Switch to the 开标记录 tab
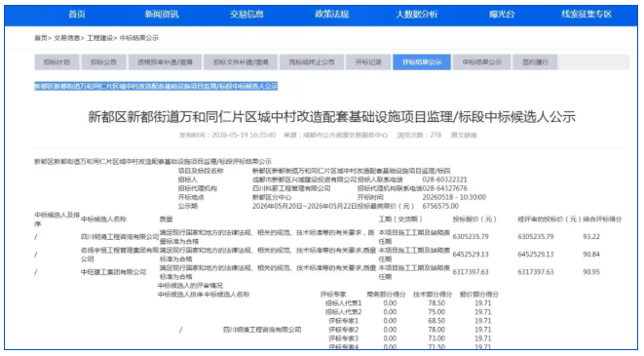 coord(368,62)
